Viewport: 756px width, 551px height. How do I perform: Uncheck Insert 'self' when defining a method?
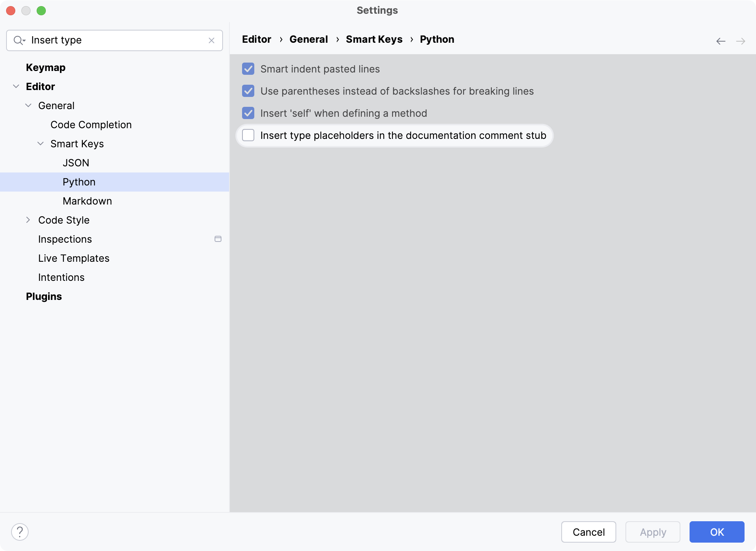(x=248, y=113)
